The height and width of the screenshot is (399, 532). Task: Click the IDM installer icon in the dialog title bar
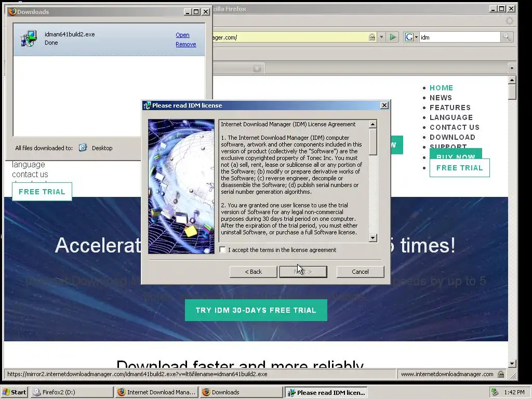click(147, 105)
